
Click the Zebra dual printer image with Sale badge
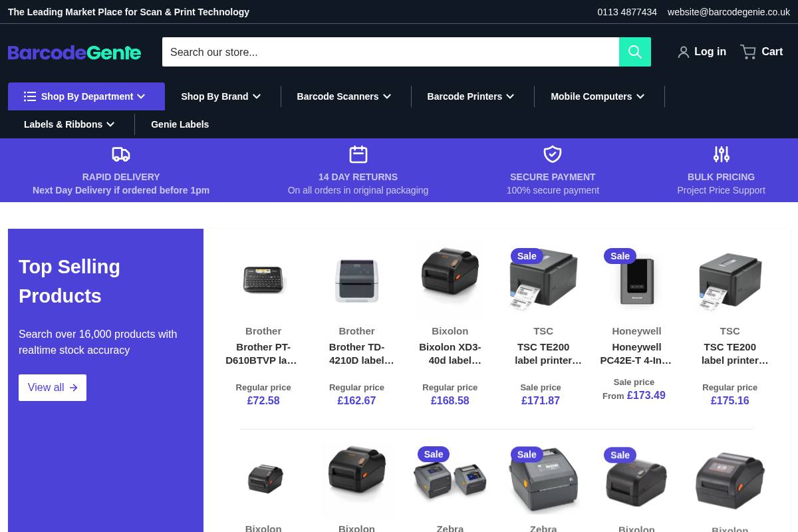450,480
